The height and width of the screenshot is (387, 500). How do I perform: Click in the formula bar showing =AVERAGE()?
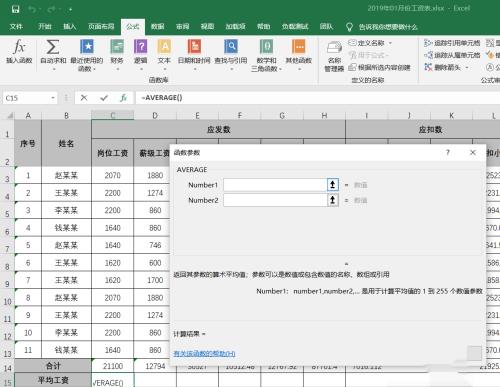[317, 98]
